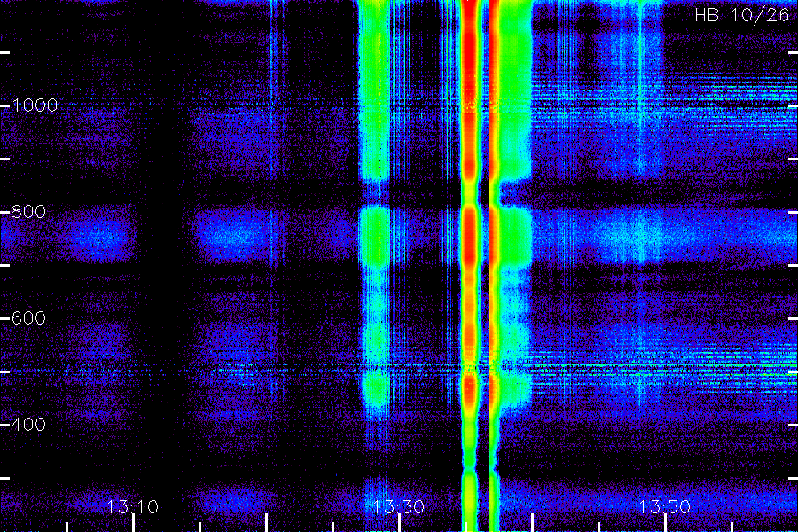798x532 pixels.
Task: Click the 1000 frequency axis label
Action: [x=35, y=106]
